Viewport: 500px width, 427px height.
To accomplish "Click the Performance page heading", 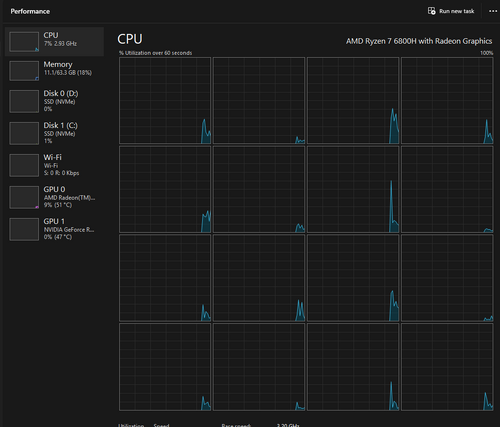I will pyautogui.click(x=30, y=11).
